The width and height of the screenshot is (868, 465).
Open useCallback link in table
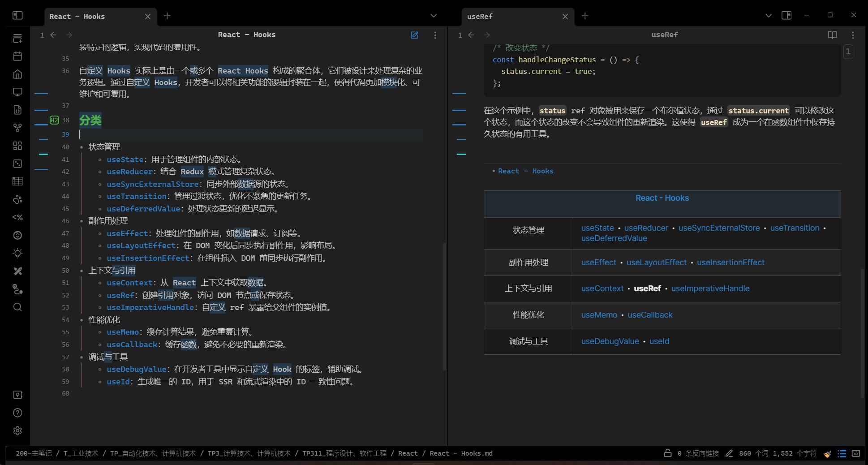click(x=650, y=315)
